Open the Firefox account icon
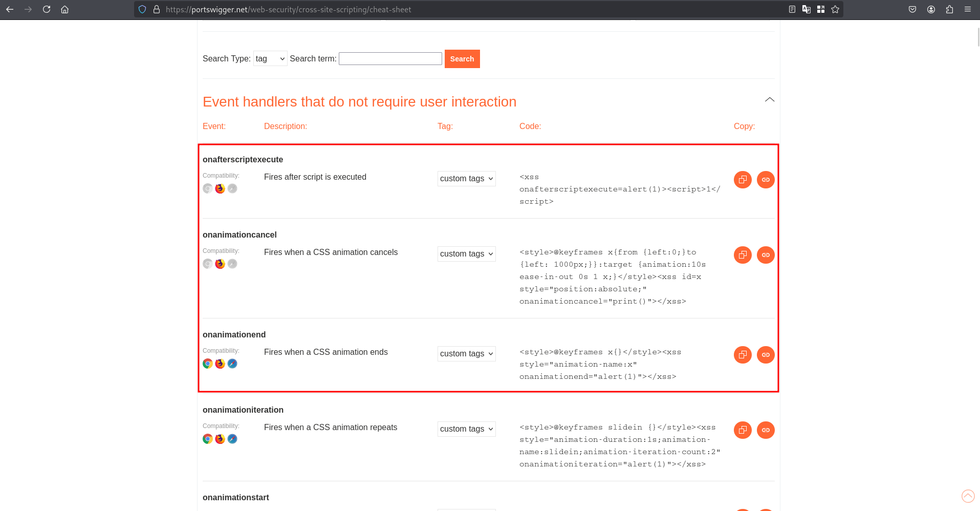The width and height of the screenshot is (980, 511). [931, 9]
